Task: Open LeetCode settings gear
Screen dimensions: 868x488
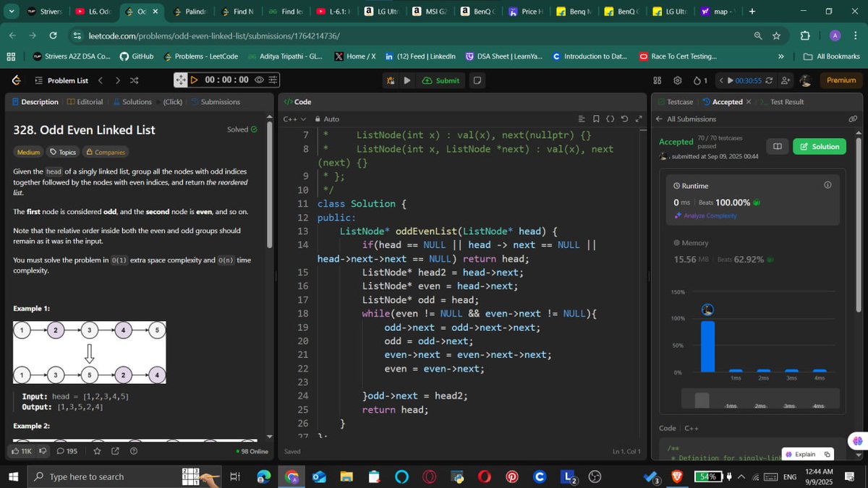Action: 678,80
